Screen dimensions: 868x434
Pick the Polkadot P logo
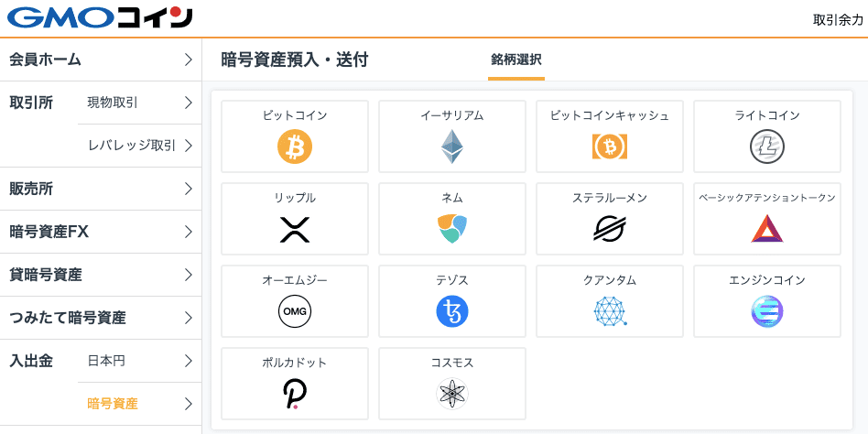point(295,394)
